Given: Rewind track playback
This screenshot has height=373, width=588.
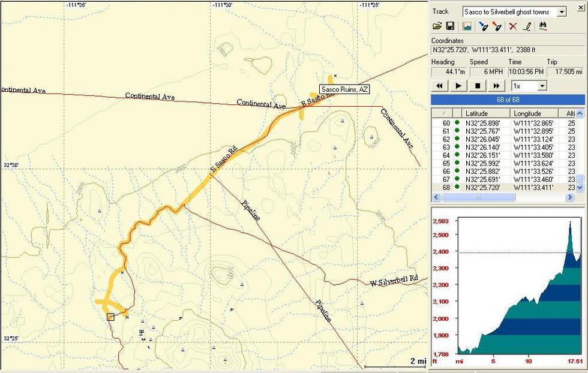Looking at the screenshot, I should coord(439,86).
